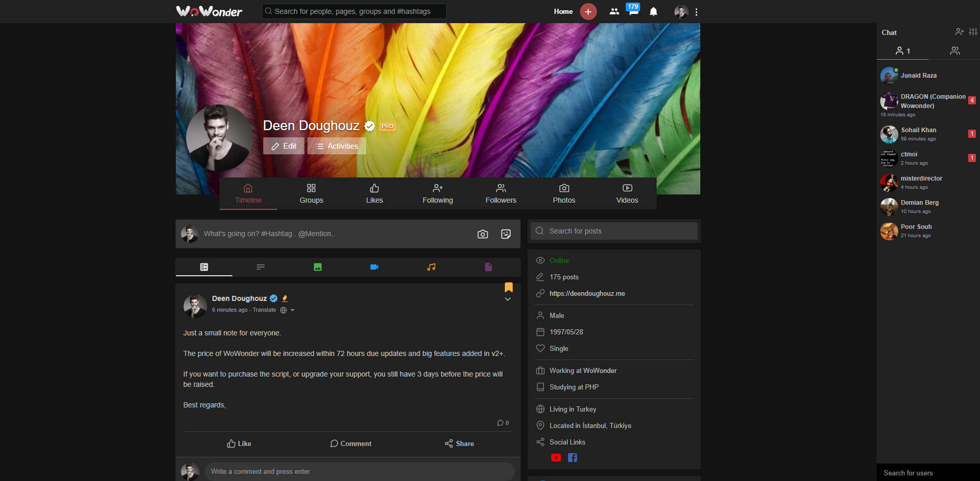This screenshot has height=481, width=980.
Task: Open the three-dot header menu
Action: (x=696, y=12)
